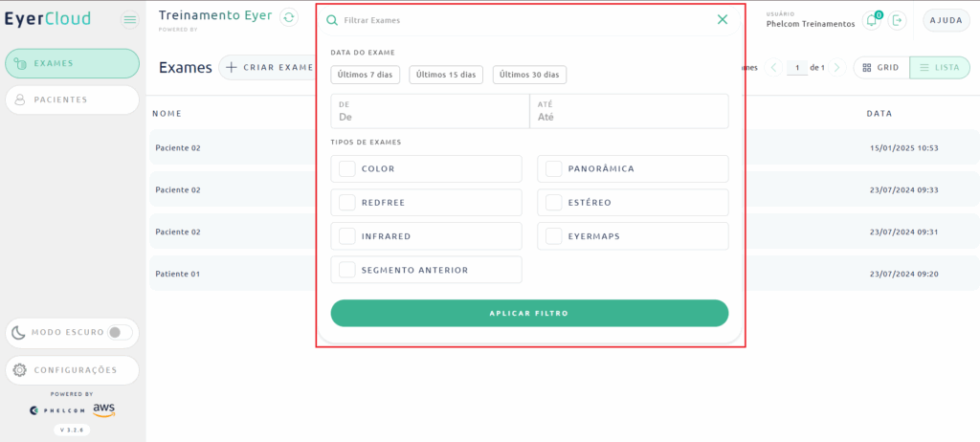Select the Últimos 15 dias date preset

[445, 75]
